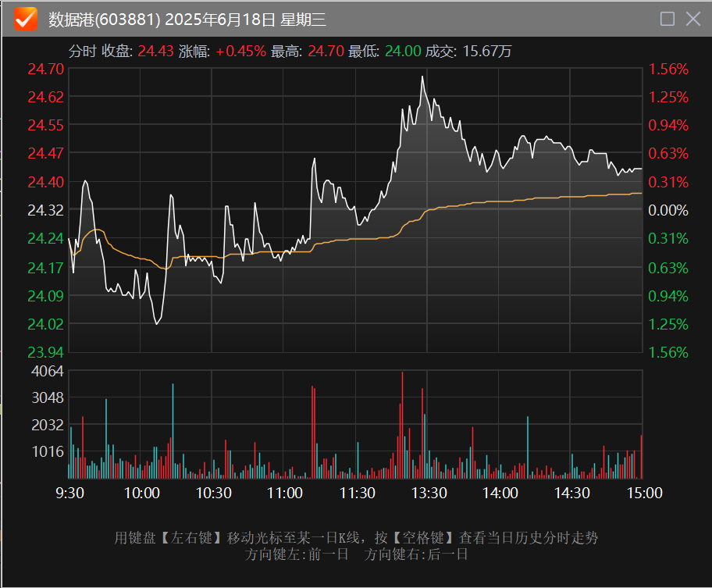Image resolution: width=712 pixels, height=588 pixels.
Task: Click the hint 方向键右:后一日
Action: [416, 555]
